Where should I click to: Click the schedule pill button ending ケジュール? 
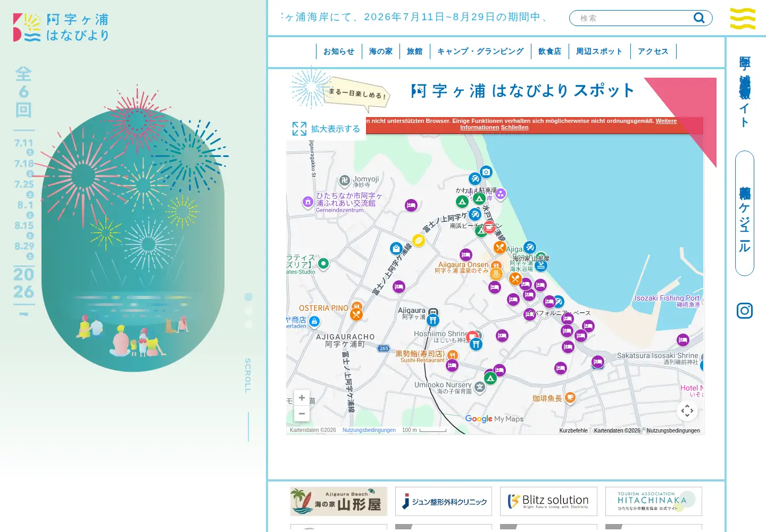point(745,213)
